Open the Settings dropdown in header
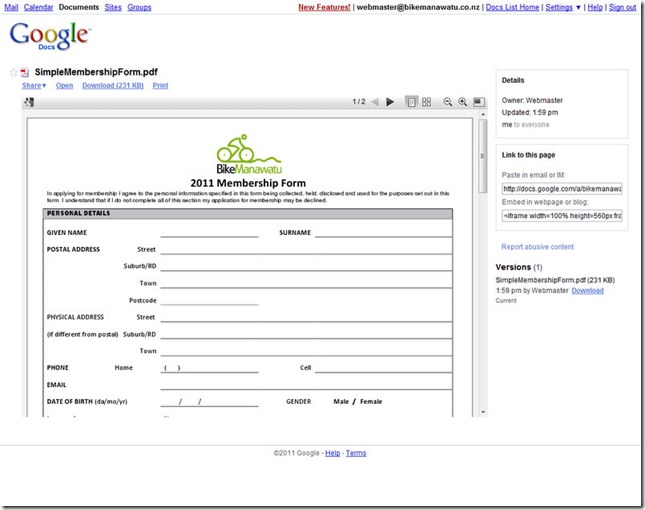Viewport: 645px width, 510px height. point(563,7)
